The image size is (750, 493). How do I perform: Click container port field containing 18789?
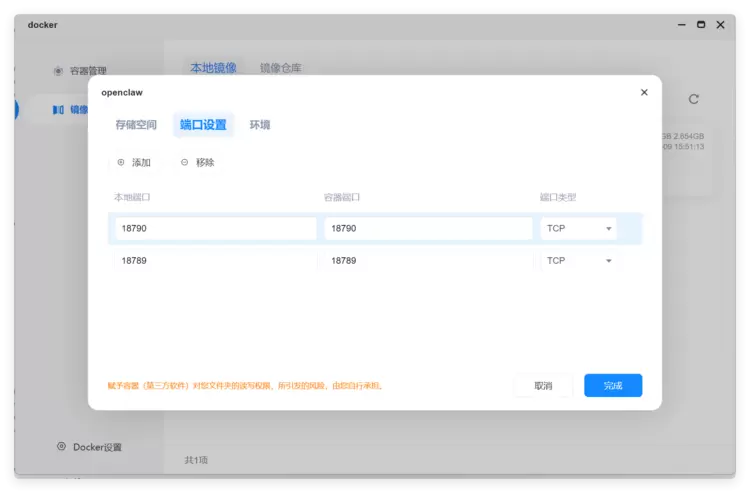427,261
